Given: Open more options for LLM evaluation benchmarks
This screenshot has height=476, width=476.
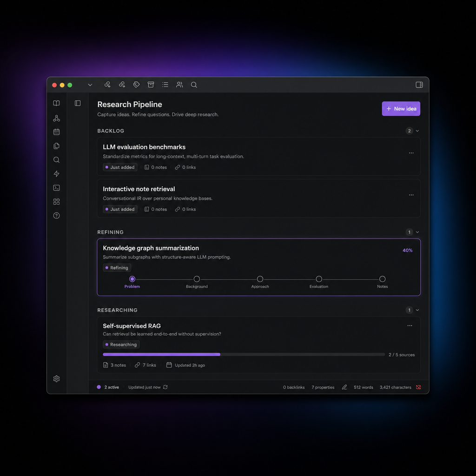Looking at the screenshot, I should pyautogui.click(x=411, y=153).
